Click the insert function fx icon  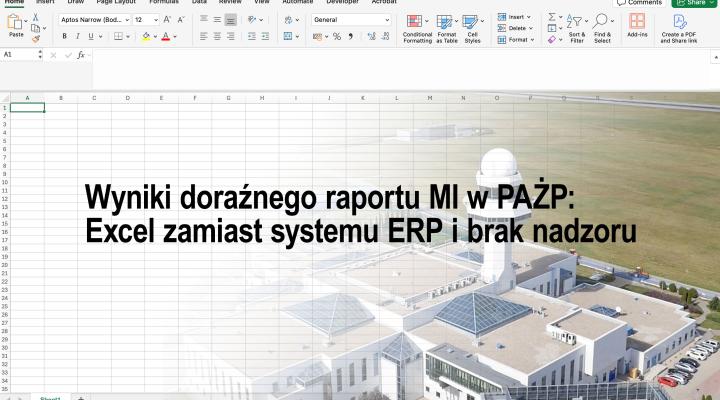(x=81, y=55)
